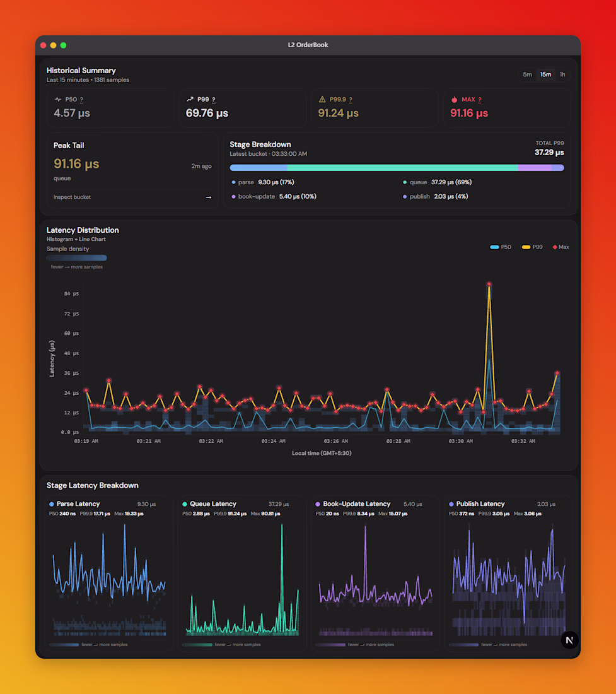The width and height of the screenshot is (616, 694).
Task: Open the P50 help question mark
Action: tap(81, 100)
